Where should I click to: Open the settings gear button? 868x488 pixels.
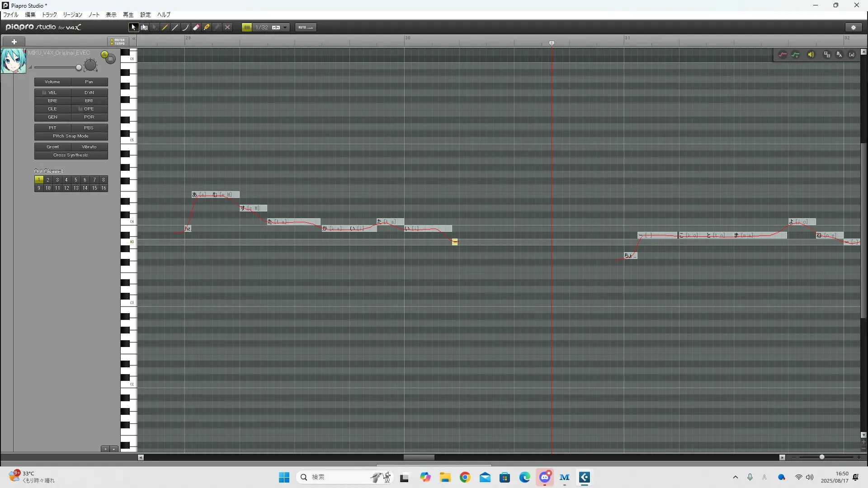coord(854,28)
